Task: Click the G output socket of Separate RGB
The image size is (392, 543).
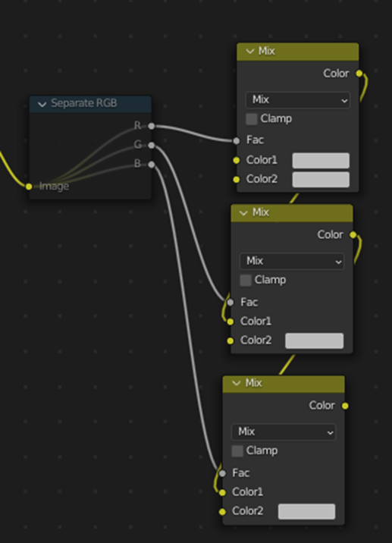Action: (x=152, y=145)
